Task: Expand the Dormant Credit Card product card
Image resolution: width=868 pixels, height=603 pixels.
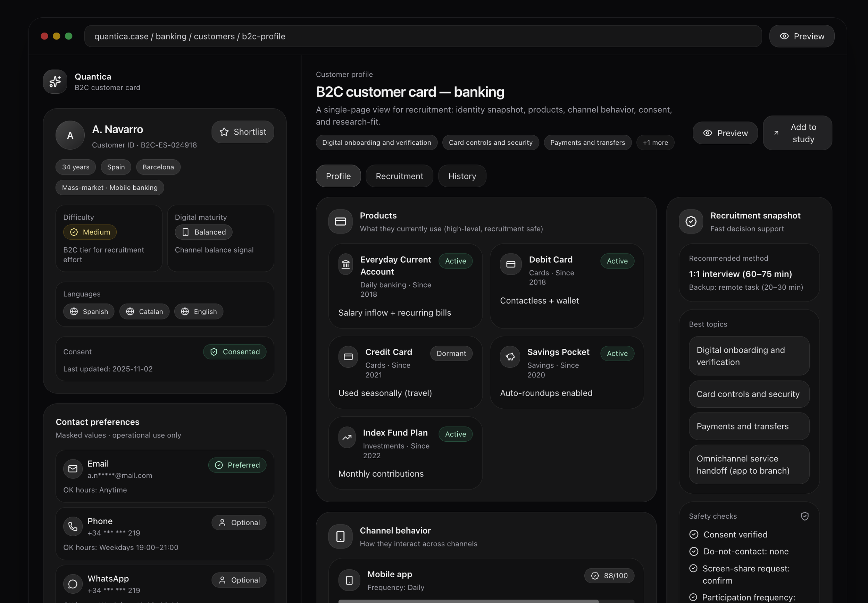Action: (x=405, y=372)
